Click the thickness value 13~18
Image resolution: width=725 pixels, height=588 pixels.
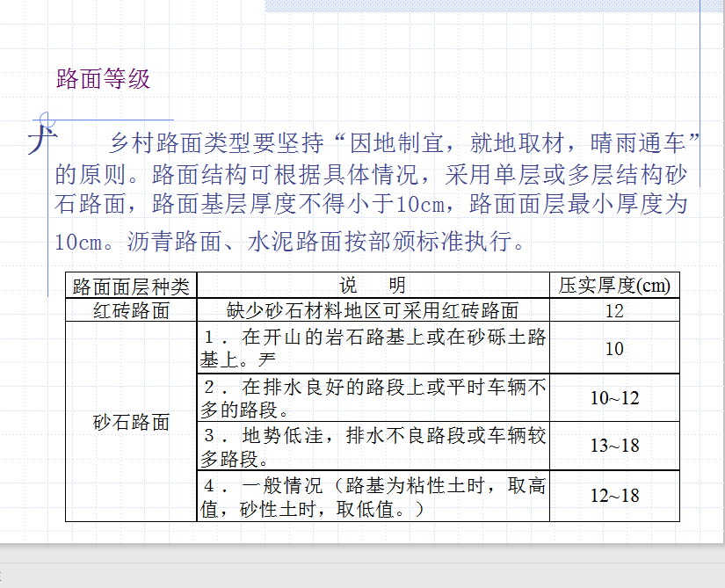614,446
